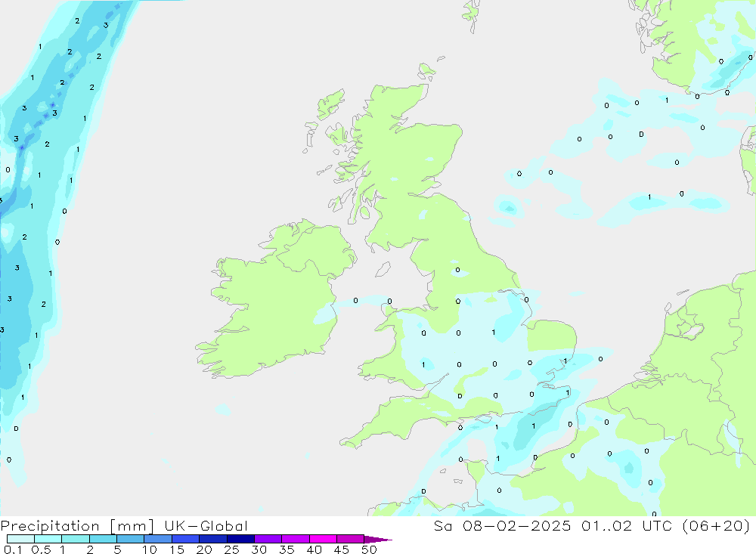Click the '10' legend scale label
The height and width of the screenshot is (554, 756).
[x=150, y=549]
